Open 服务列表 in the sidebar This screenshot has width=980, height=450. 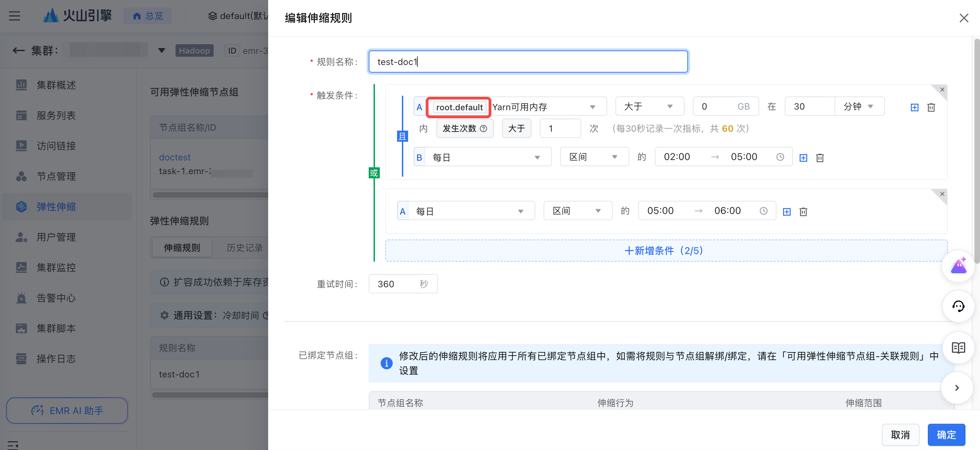point(56,115)
